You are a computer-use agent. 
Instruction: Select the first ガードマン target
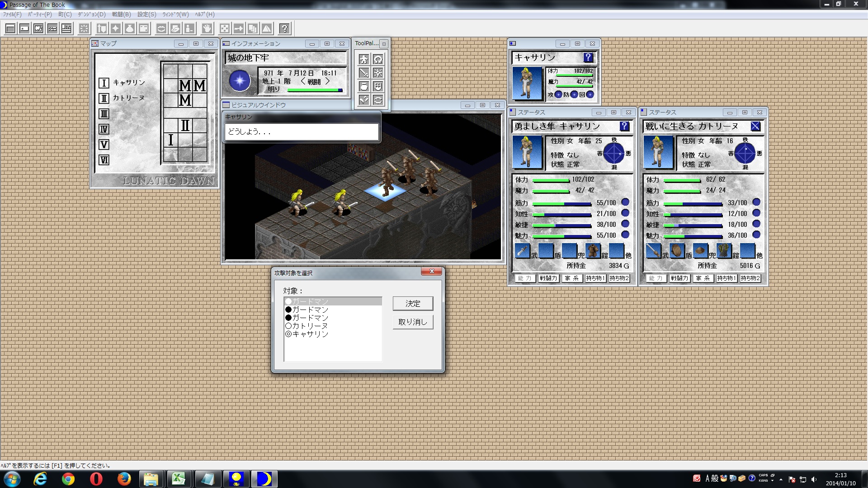click(x=307, y=301)
